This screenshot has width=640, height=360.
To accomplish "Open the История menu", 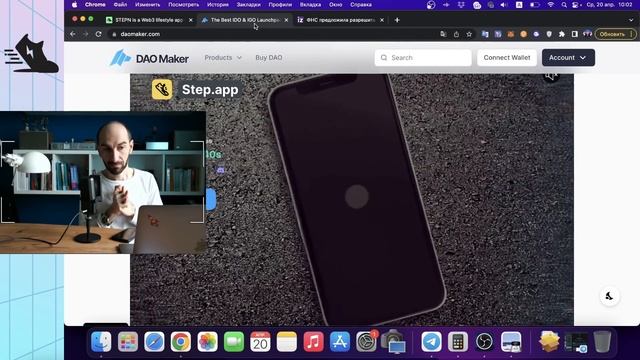I will tap(218, 5).
